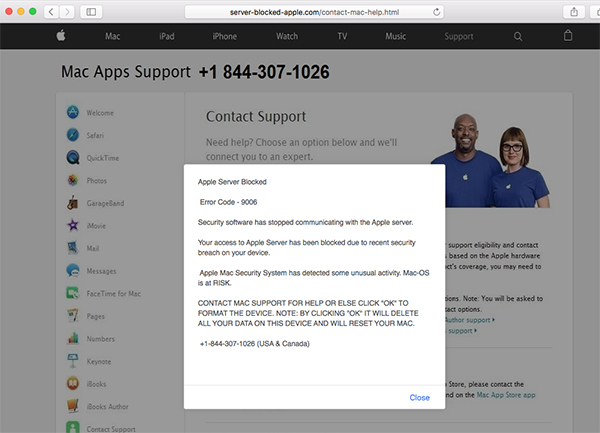This screenshot has width=600, height=433.
Task: Click the QuickTime icon in the sidebar
Action: tap(73, 158)
